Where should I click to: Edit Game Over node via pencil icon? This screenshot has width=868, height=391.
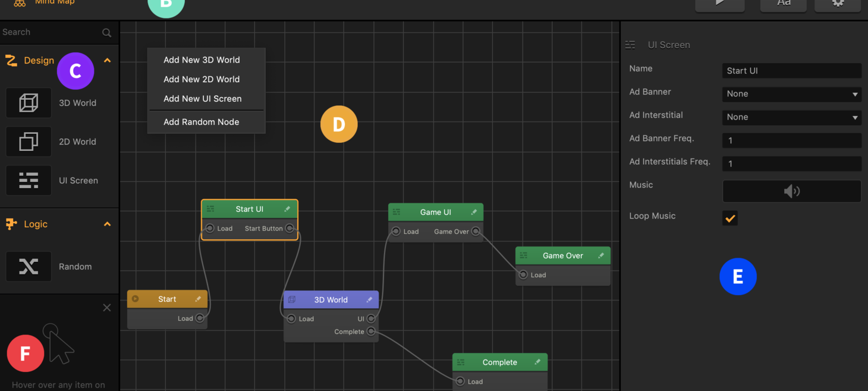601,255
